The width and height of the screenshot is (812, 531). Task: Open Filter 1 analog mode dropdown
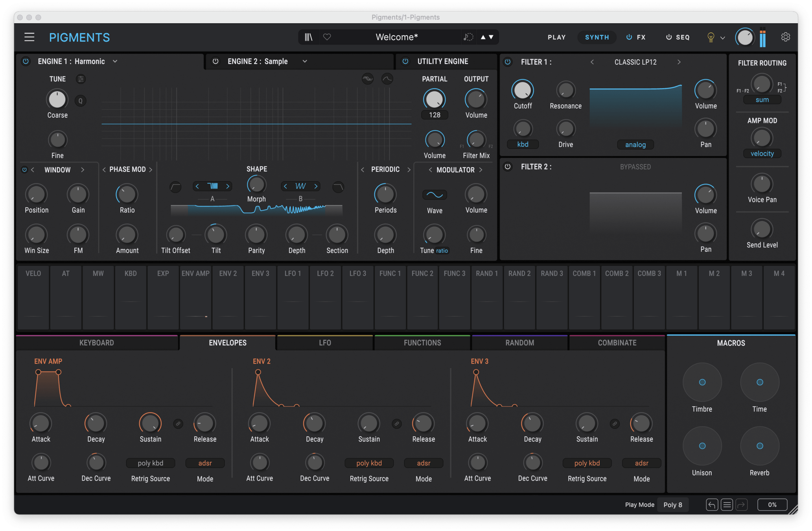click(635, 145)
